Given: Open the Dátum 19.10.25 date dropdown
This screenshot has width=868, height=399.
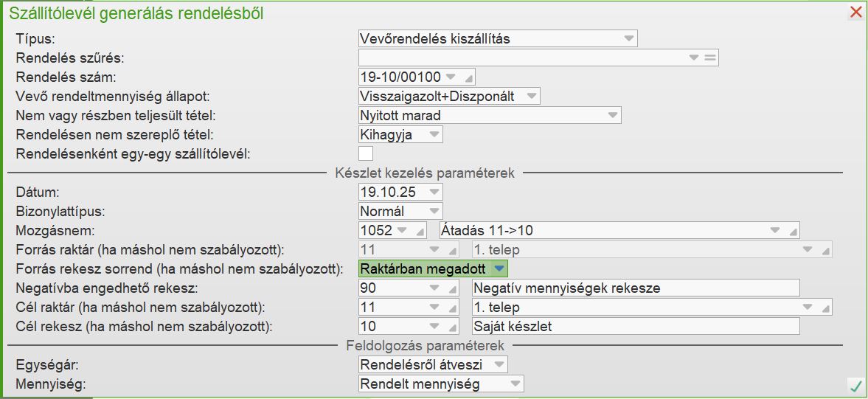Looking at the screenshot, I should 434,192.
